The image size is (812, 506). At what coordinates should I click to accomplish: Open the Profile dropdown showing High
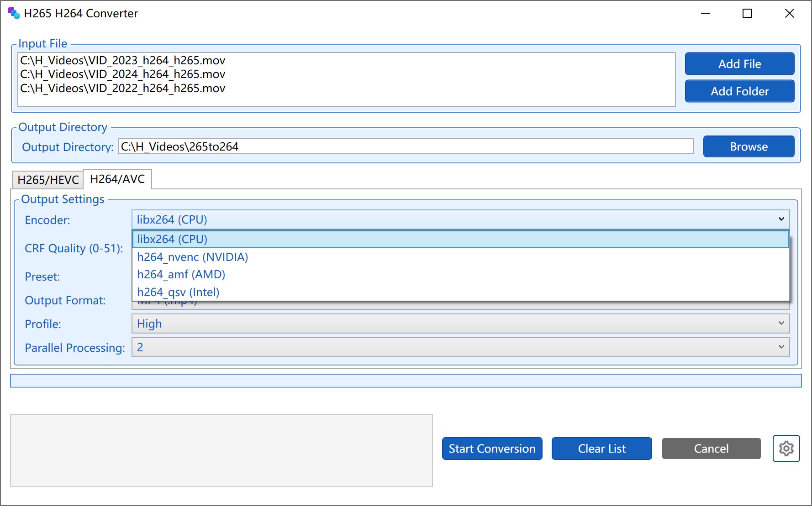tap(460, 323)
